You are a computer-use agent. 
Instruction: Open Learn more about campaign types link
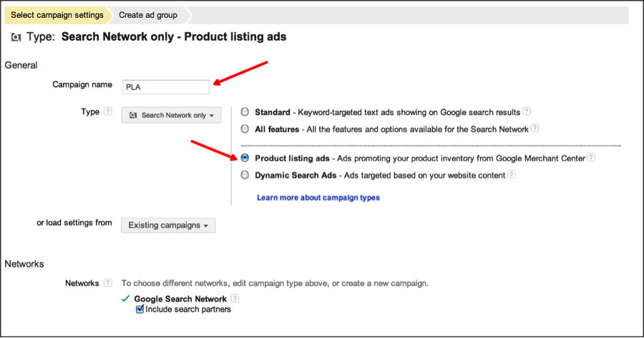[x=318, y=197]
